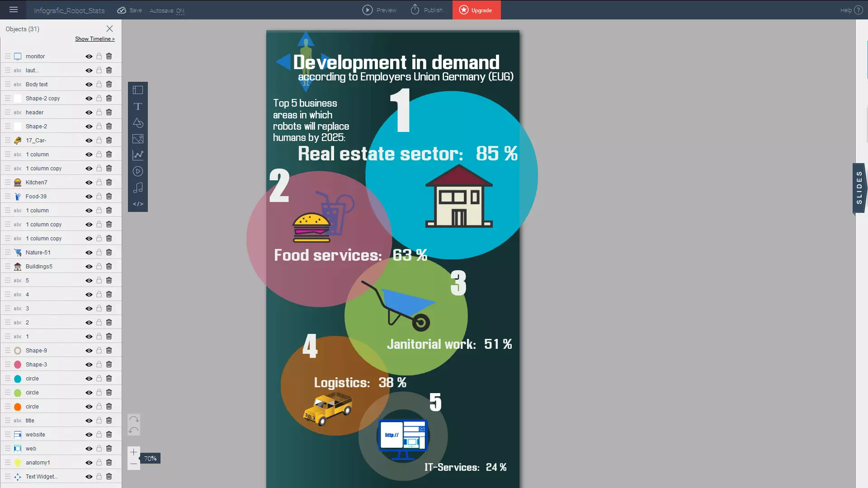Click the anatomy1 color swatch

tap(18, 462)
